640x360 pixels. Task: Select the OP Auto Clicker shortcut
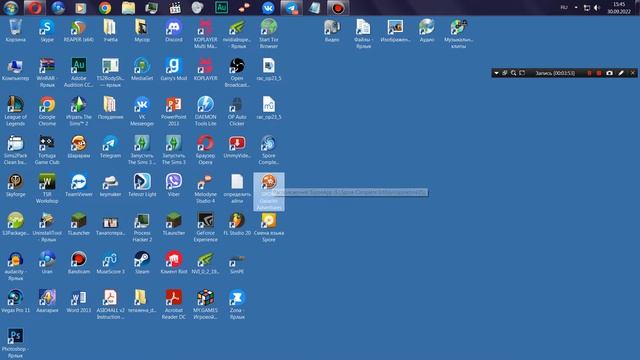[x=237, y=111]
